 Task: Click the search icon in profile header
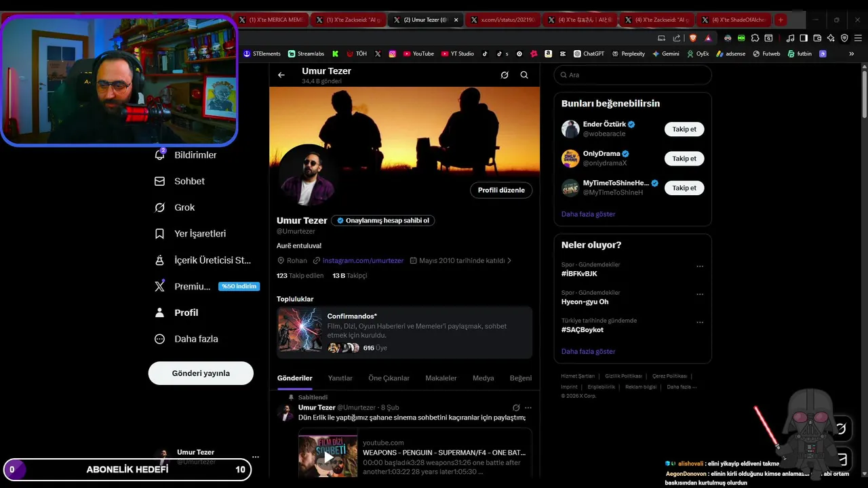tap(524, 75)
